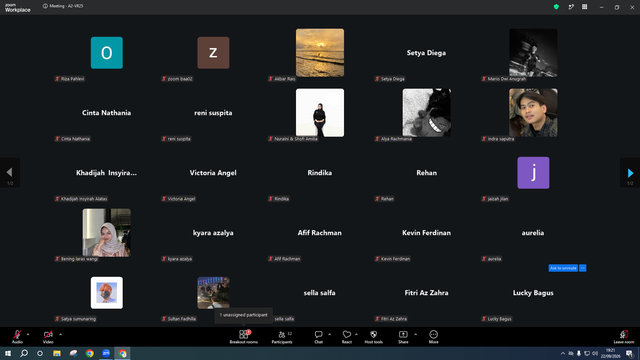Click kyara azalya's name tile
Viewport: 640px width, 360px height.
point(213,233)
